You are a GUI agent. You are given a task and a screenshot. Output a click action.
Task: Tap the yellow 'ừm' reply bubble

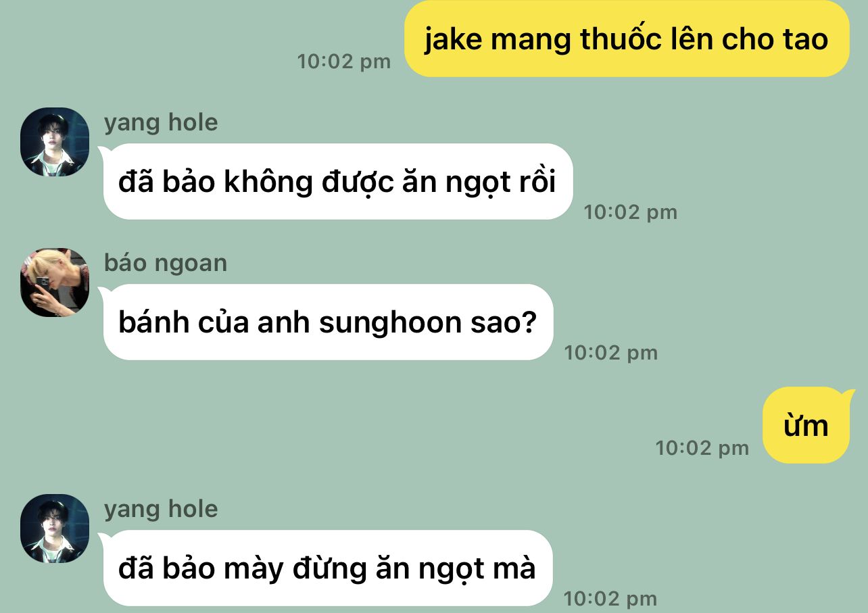(806, 425)
